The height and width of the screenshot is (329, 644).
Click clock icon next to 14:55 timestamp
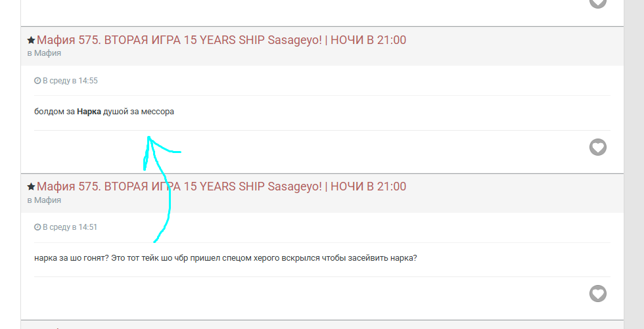pos(37,81)
